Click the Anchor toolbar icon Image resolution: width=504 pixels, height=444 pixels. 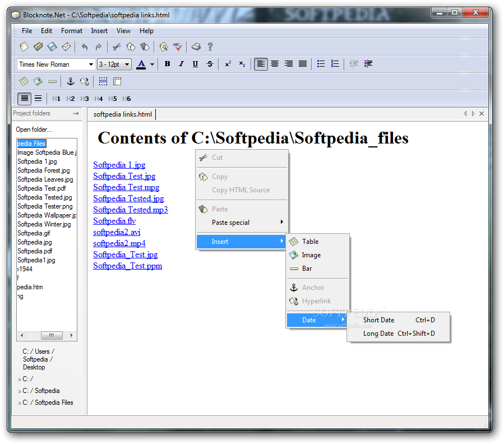(71, 81)
